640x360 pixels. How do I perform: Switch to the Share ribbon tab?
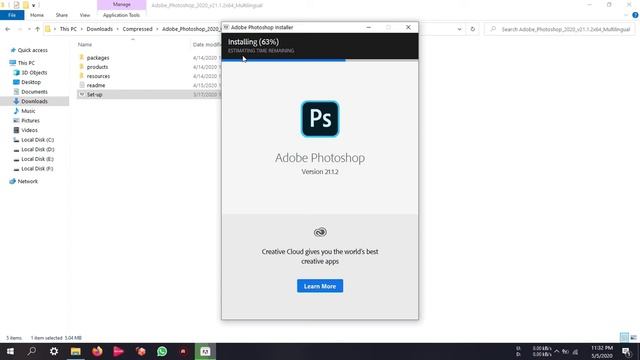pos(62,15)
